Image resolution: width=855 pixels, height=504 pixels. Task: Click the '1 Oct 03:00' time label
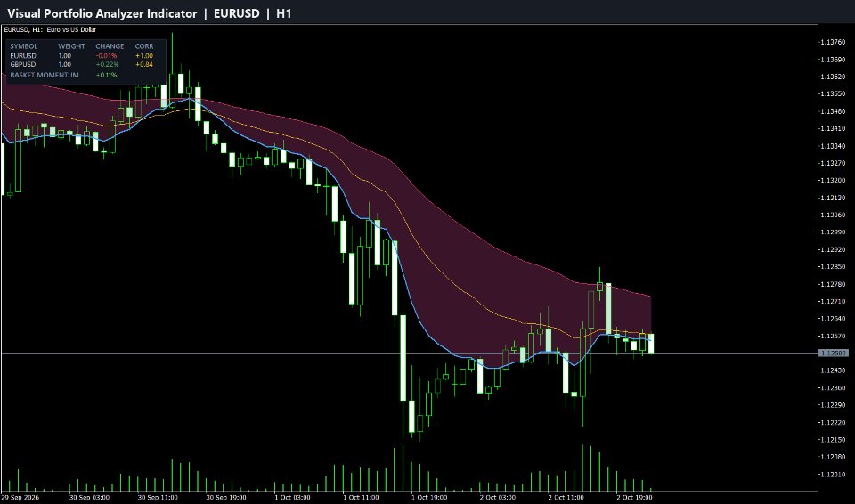[293, 498]
